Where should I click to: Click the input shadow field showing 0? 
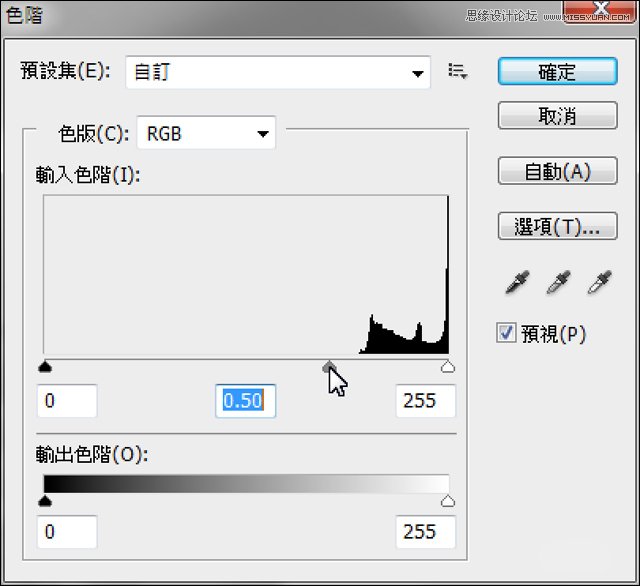click(67, 401)
